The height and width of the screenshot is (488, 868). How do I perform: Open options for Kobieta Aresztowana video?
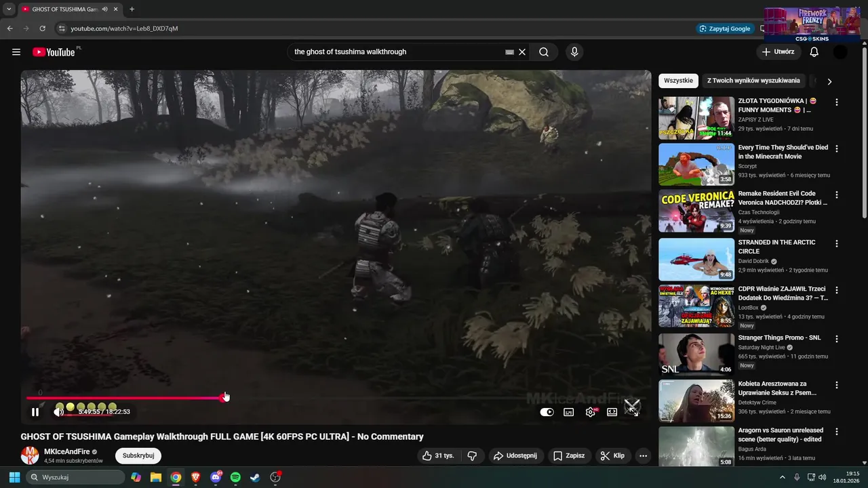836,385
